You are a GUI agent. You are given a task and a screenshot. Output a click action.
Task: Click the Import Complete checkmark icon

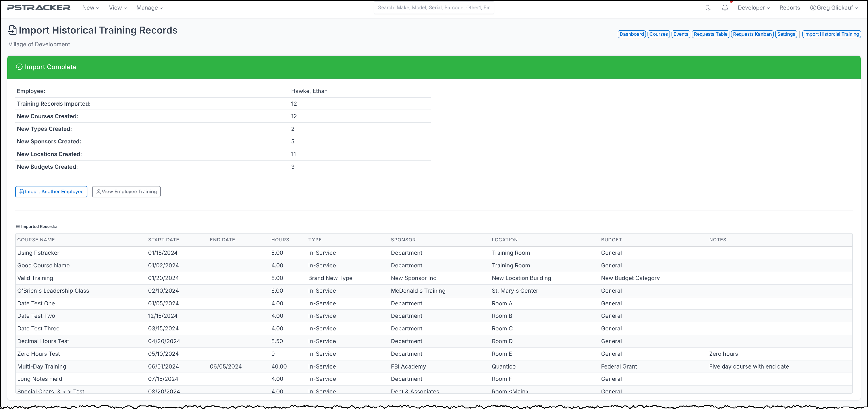pos(19,67)
